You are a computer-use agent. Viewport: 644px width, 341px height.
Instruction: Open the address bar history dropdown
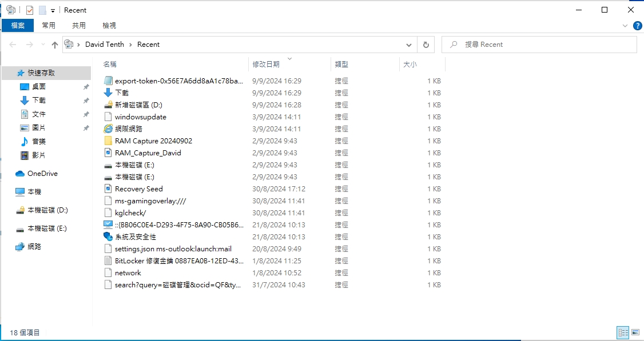409,45
